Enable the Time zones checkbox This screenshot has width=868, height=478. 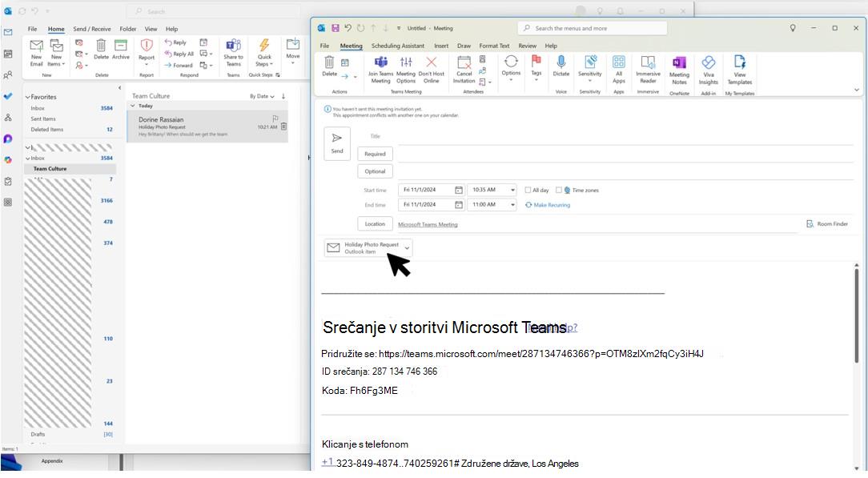click(559, 190)
